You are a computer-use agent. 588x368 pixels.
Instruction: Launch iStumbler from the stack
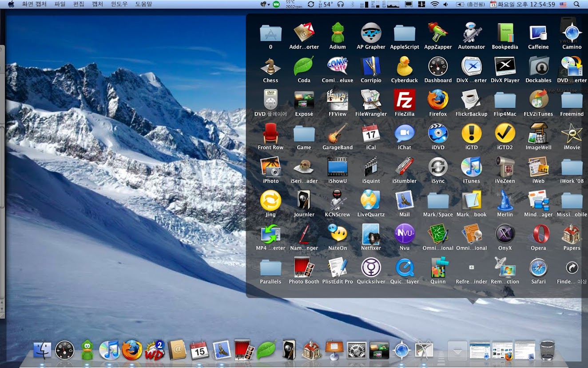coord(405,168)
